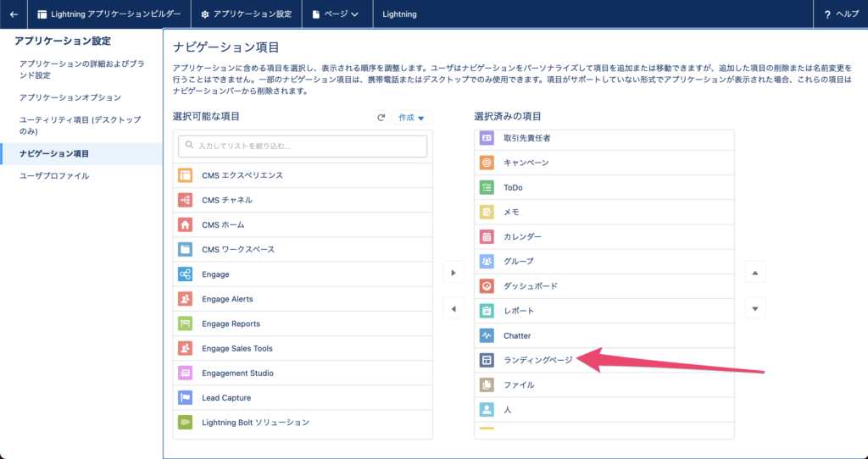This screenshot has width=868, height=459.
Task: Expand the 作成 dropdown button
Action: pos(411,118)
